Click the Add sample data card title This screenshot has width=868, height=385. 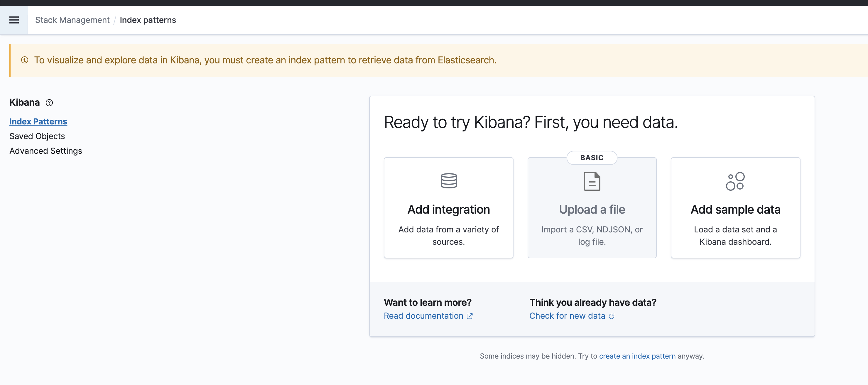coord(735,210)
